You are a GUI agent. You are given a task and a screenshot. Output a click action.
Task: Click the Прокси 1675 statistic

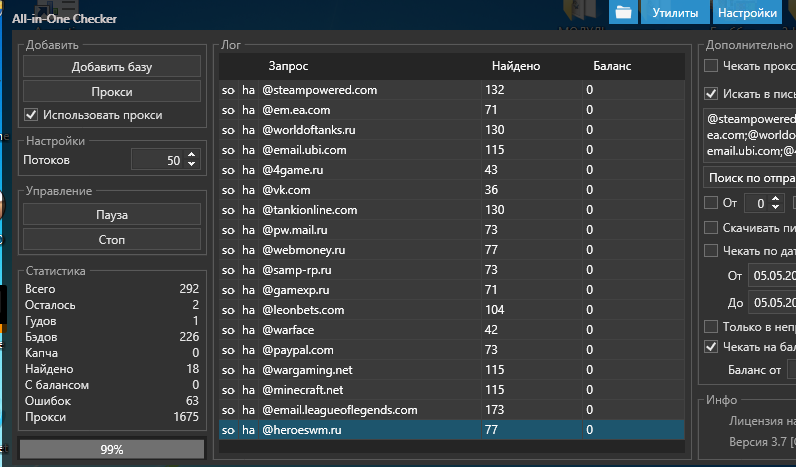click(112, 417)
